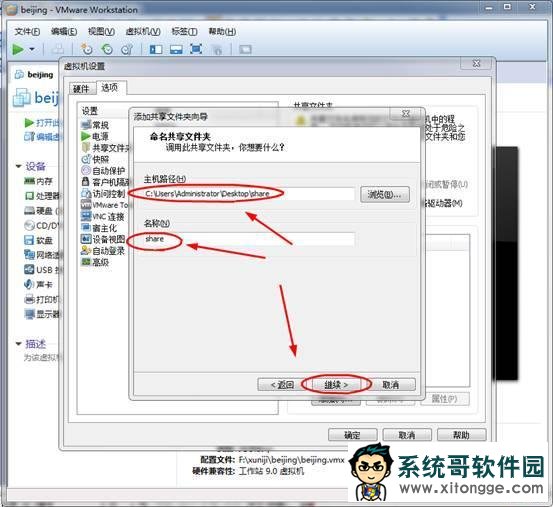
Task: Click the take snapshot toolbar icon
Action: coord(86,49)
